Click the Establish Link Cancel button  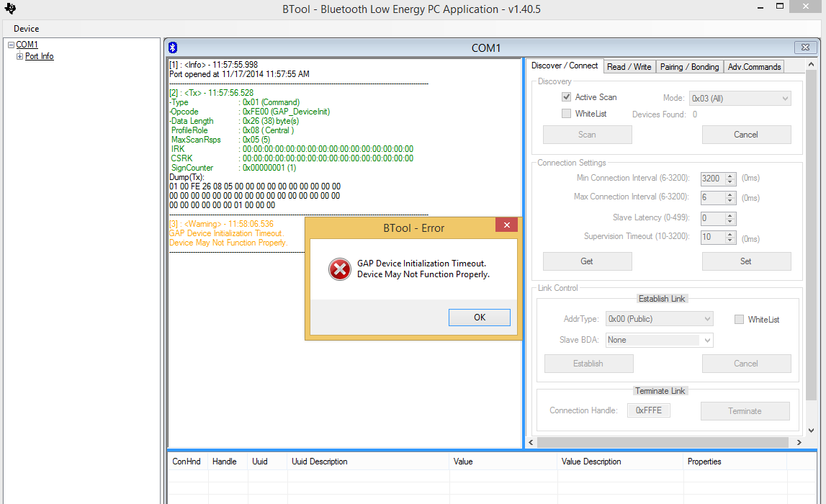pos(747,364)
